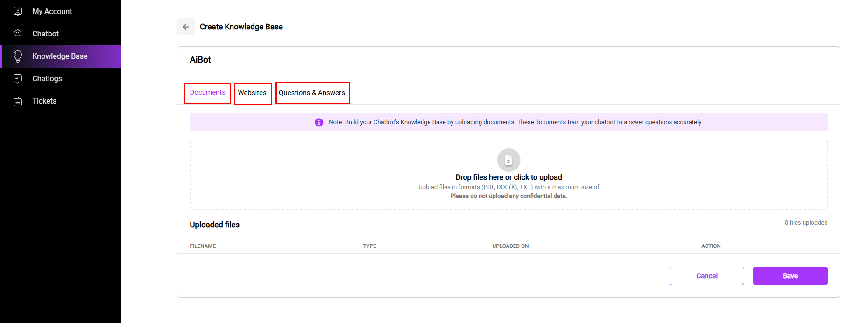Viewport: 868px width, 323px height.
Task: Open My Account in the sidebar
Action: click(x=61, y=11)
